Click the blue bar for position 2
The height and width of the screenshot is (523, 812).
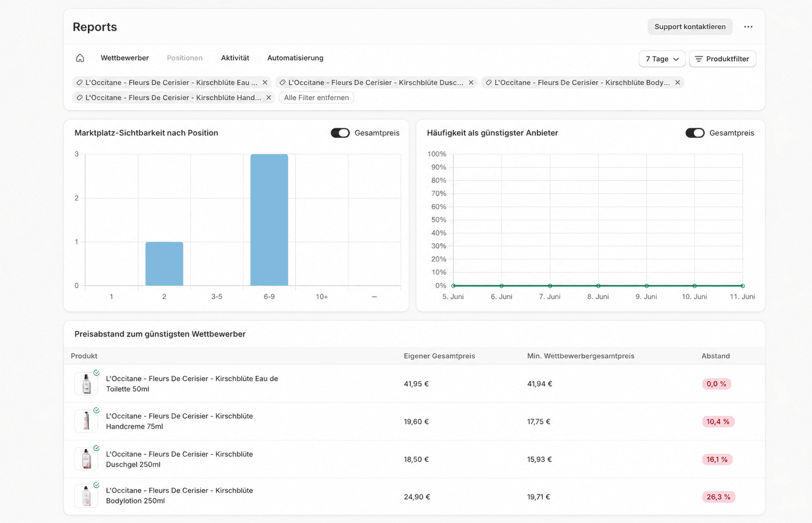coord(164,264)
